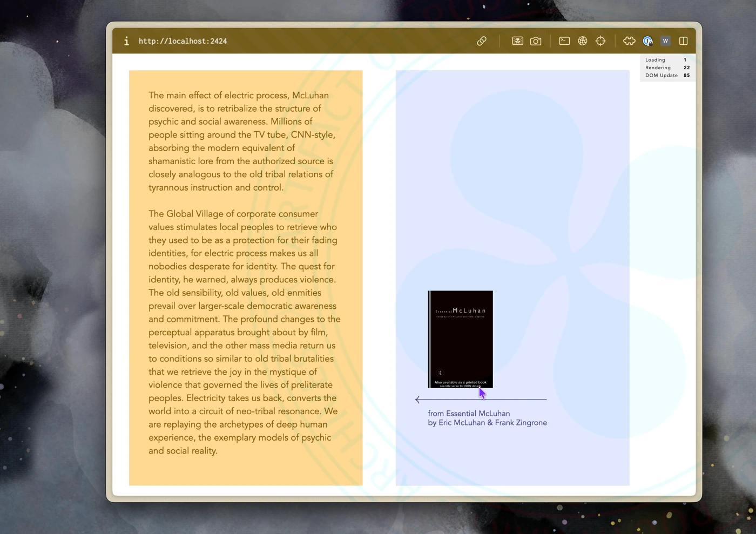Click the left-pointing arrow below the book
This screenshot has width=756, height=534.
(x=418, y=400)
